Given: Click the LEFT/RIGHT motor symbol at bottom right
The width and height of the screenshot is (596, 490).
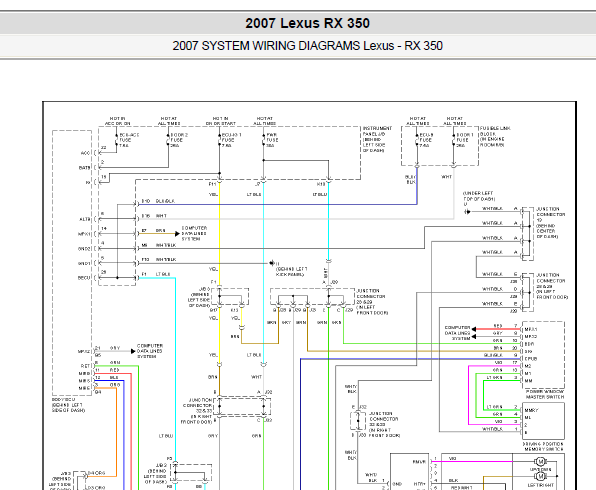Looking at the screenshot, I should 540,476.
